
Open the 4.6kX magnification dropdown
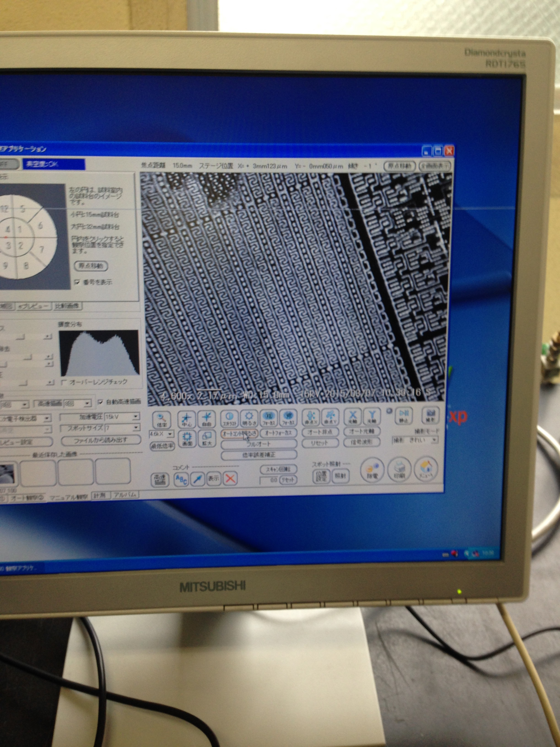[170, 434]
